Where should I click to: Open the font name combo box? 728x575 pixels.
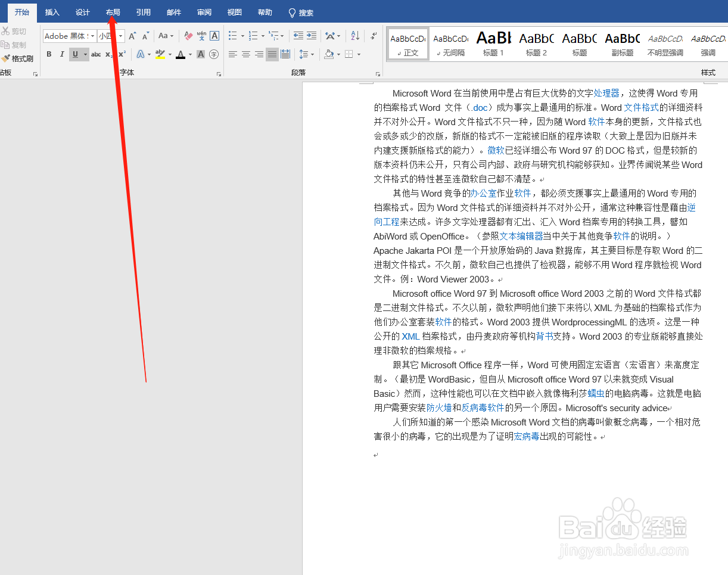pyautogui.click(x=69, y=36)
